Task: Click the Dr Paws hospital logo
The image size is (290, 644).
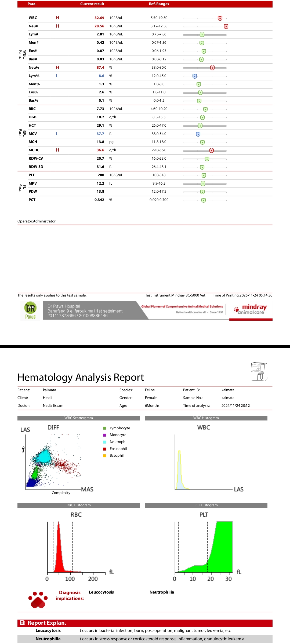Action: (x=30, y=311)
